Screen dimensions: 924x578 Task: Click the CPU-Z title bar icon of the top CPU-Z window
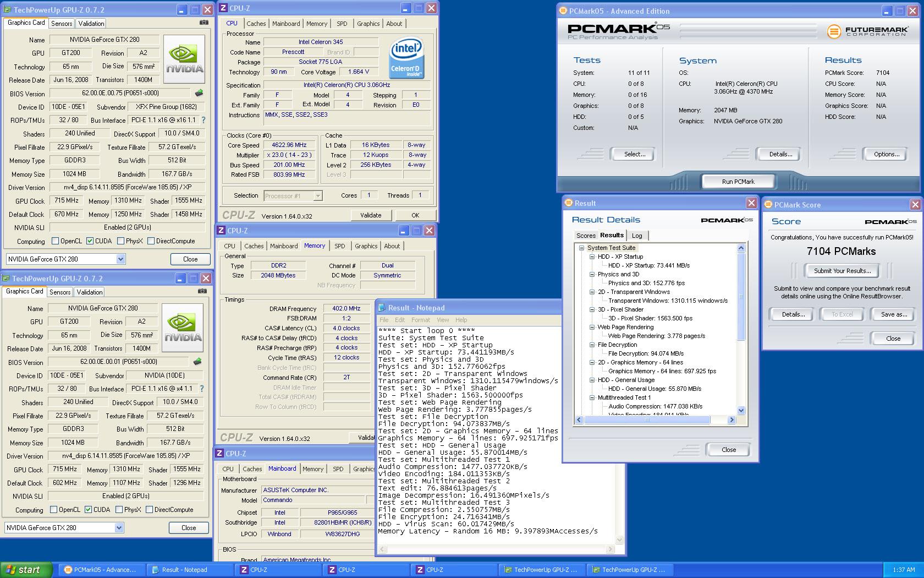point(223,8)
